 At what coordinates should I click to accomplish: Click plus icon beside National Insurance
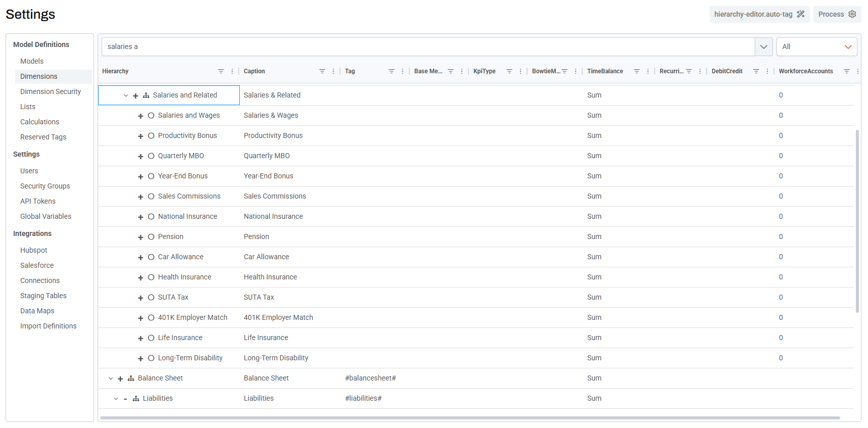tap(141, 217)
